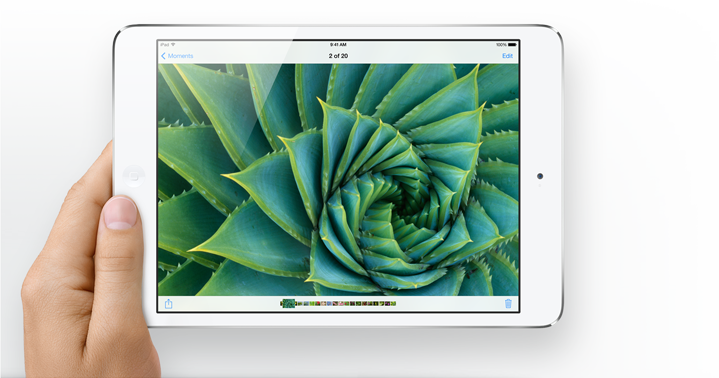Select the first small thumbnail left of current
The height and width of the screenshot is (378, 719).
tap(282, 303)
